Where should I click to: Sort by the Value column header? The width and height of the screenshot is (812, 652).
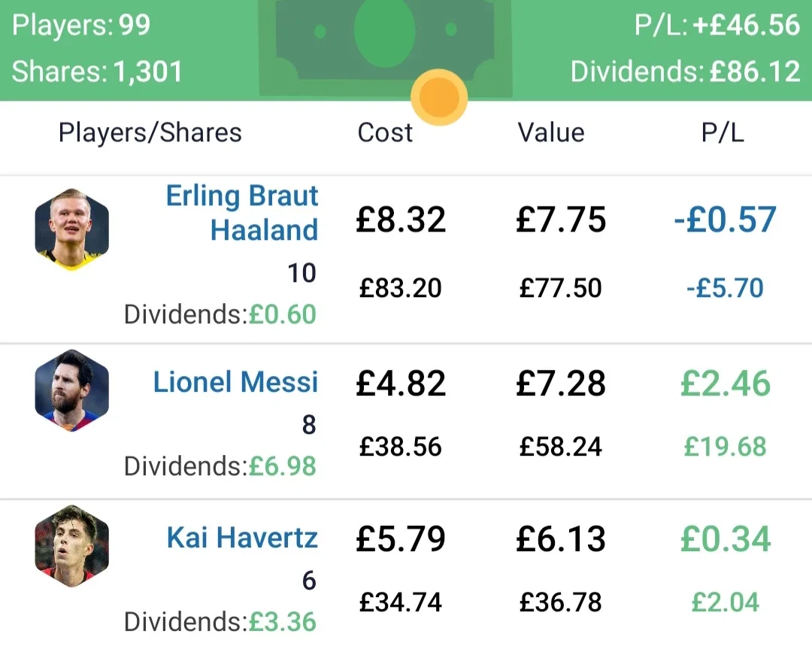[551, 132]
